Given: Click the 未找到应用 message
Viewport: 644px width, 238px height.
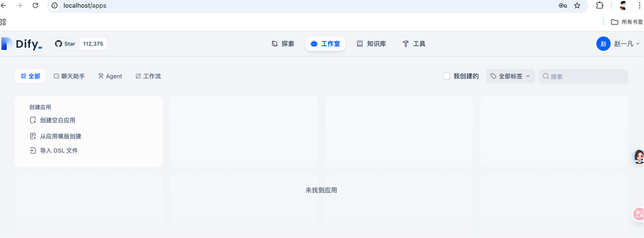Looking at the screenshot, I should coord(321,190).
